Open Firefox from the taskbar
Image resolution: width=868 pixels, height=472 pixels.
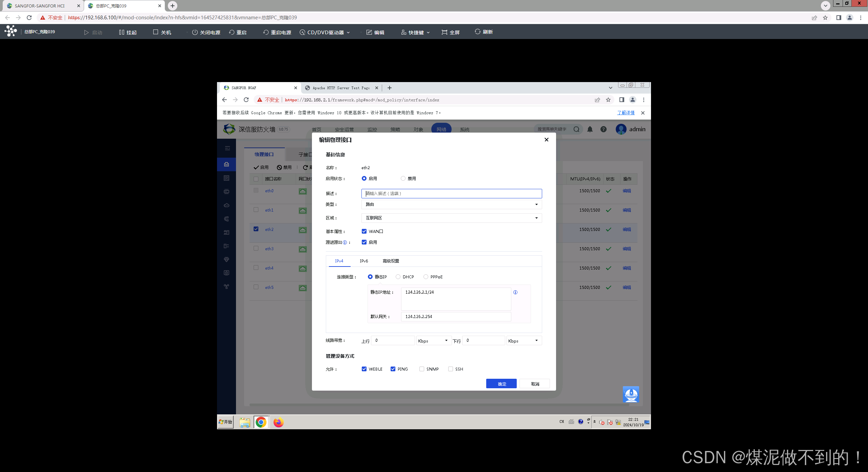278,422
